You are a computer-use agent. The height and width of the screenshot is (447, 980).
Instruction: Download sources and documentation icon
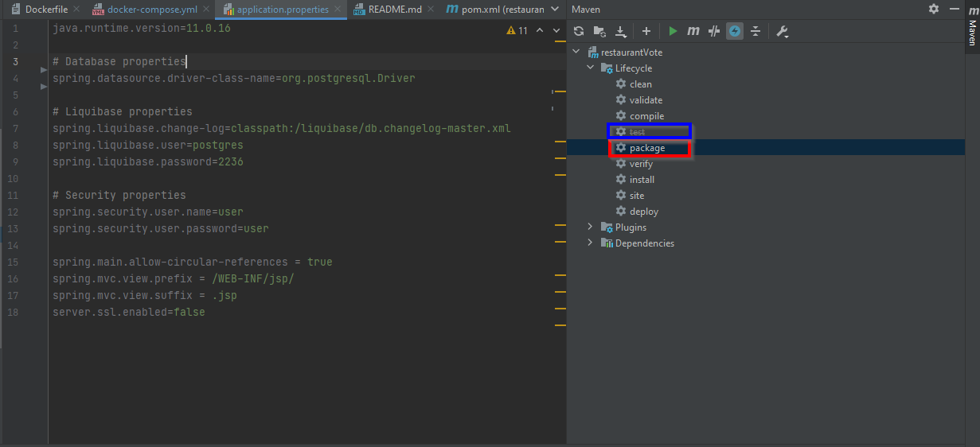tap(621, 31)
